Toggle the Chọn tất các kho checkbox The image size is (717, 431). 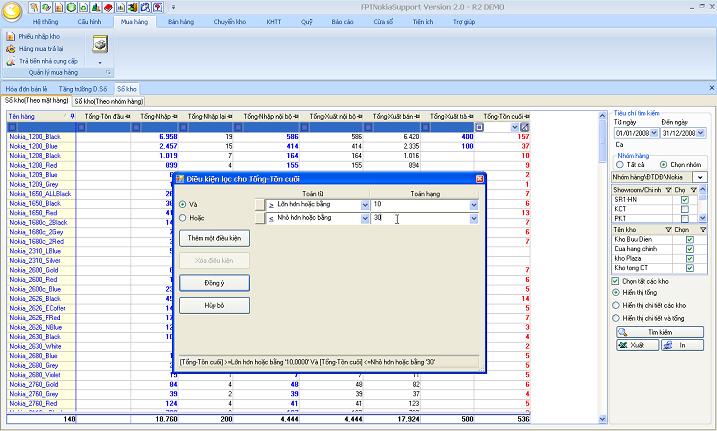pyautogui.click(x=615, y=281)
